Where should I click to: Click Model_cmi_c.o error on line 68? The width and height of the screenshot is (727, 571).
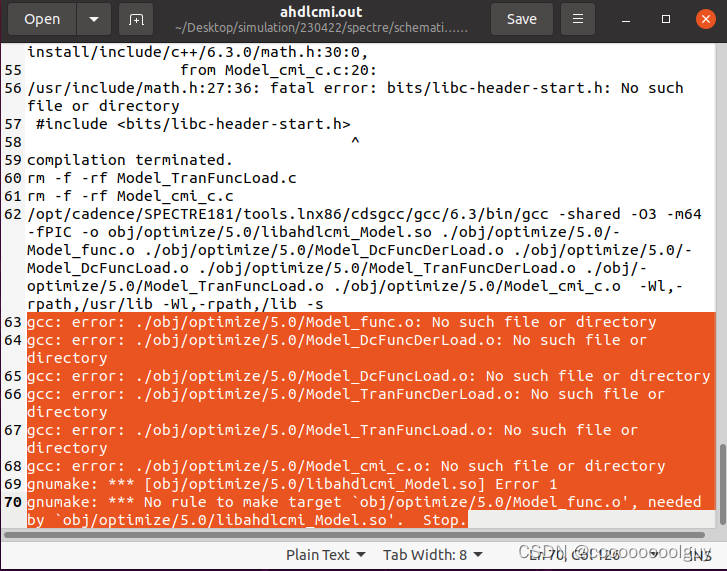[346, 466]
